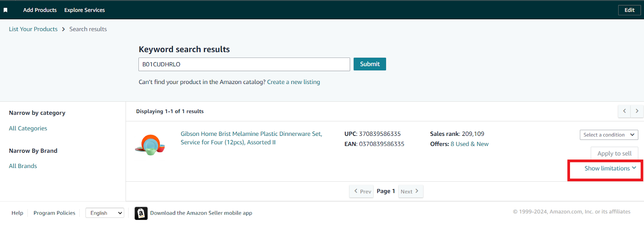The image size is (644, 248).
Task: Go to previous results using top arrow
Action: [x=624, y=111]
